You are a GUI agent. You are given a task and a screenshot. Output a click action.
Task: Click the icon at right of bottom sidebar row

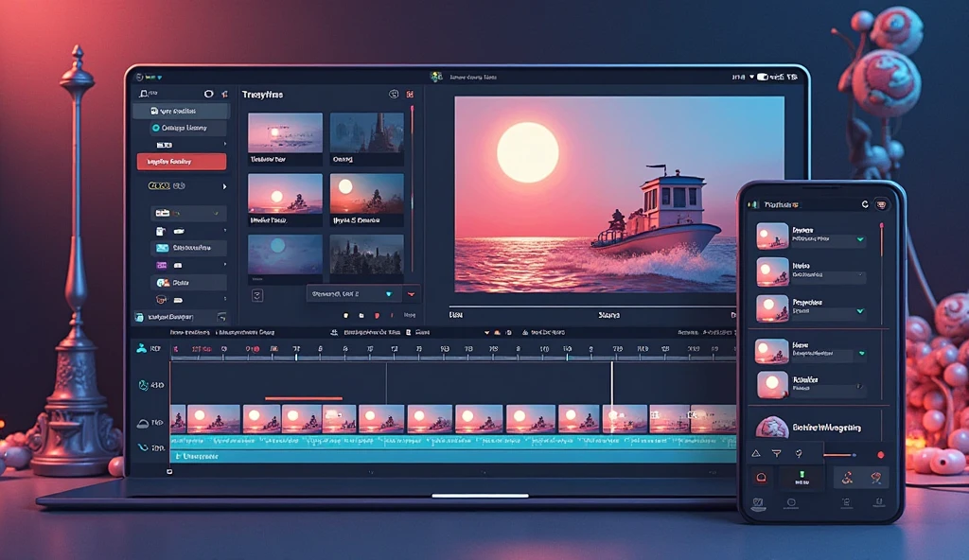coord(221,317)
